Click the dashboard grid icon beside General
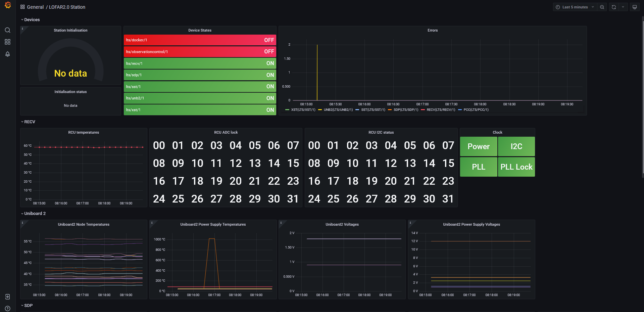The image size is (644, 312). point(22,7)
